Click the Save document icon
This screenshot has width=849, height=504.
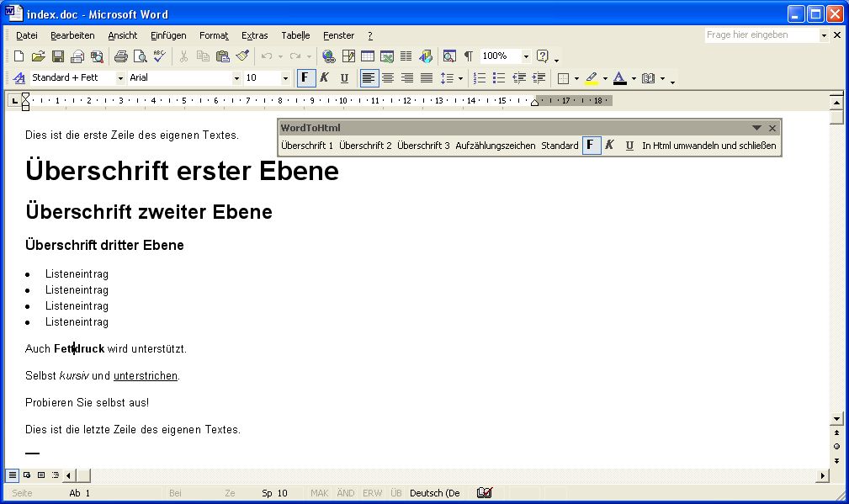[x=58, y=56]
